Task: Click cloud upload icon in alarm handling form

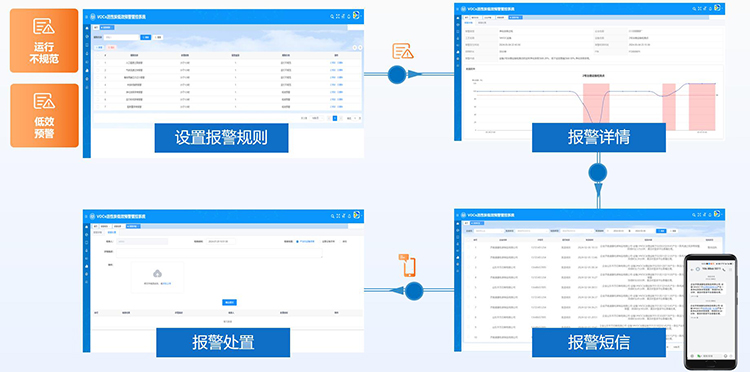Action: coord(157,274)
